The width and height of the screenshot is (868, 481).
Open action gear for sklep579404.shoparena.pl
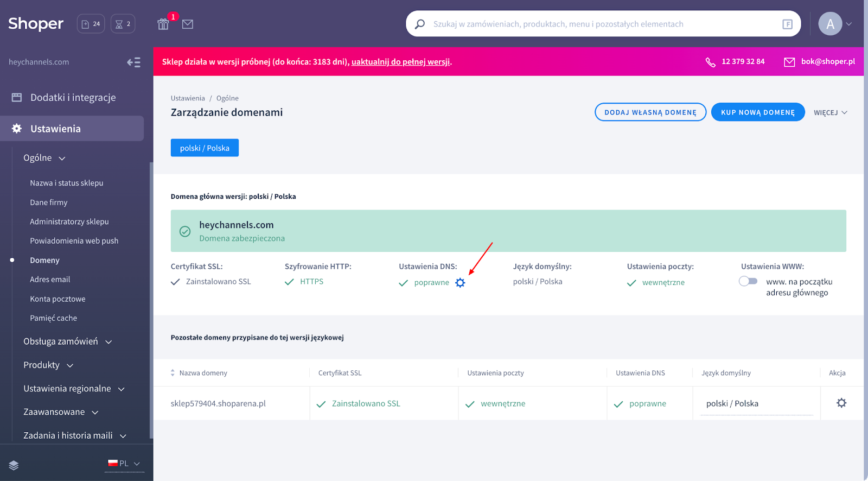tap(841, 403)
